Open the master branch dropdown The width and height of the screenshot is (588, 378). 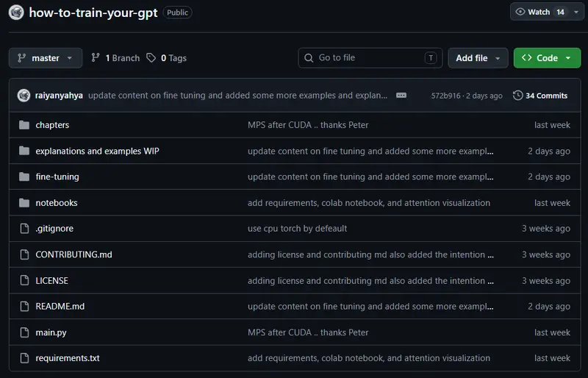tap(46, 58)
